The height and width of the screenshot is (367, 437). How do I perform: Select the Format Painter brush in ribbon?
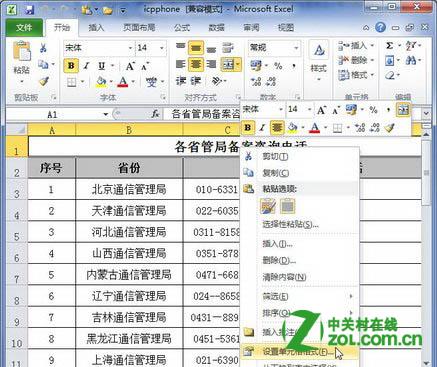click(x=44, y=81)
